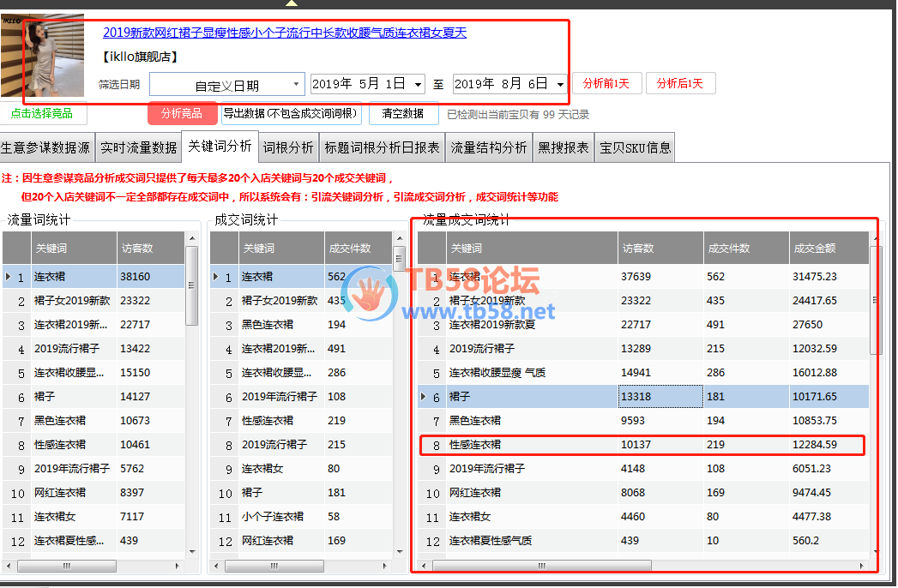Switch to the 流量结构分析 tab
Image resolution: width=898 pixels, height=588 pixels.
(x=489, y=147)
